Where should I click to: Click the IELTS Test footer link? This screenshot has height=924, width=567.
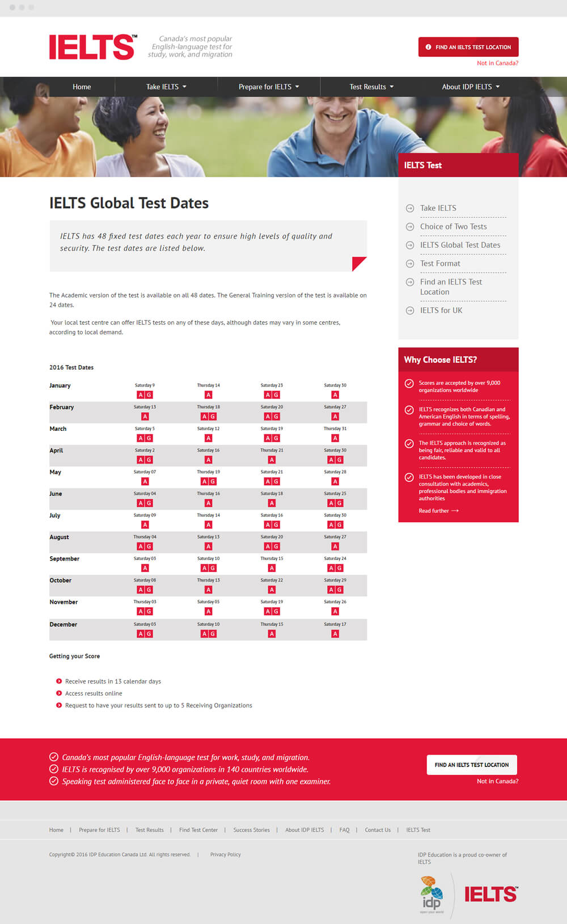pos(418,830)
